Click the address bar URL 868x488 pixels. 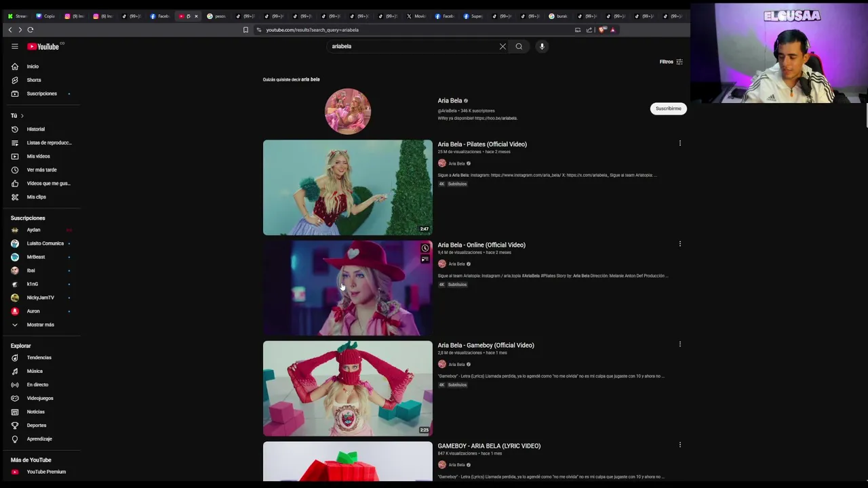[313, 30]
